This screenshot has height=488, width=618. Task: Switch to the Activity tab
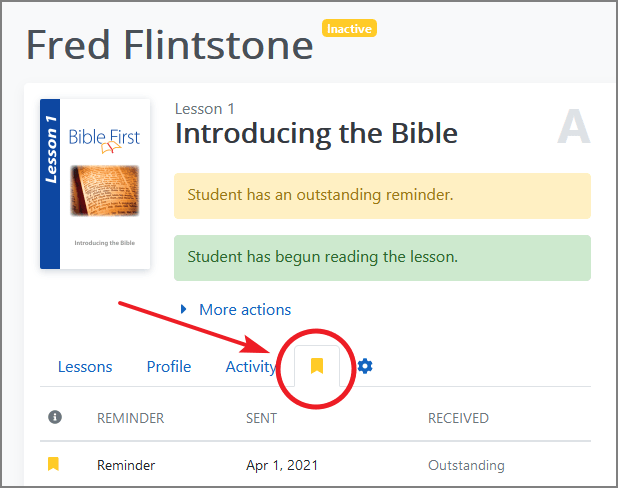[x=250, y=367]
